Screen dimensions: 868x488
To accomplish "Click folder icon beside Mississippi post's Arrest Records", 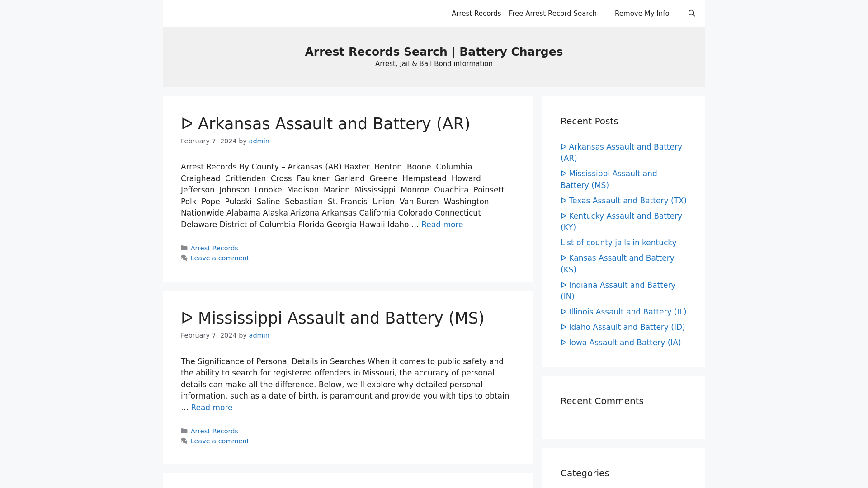I will [x=184, y=431].
